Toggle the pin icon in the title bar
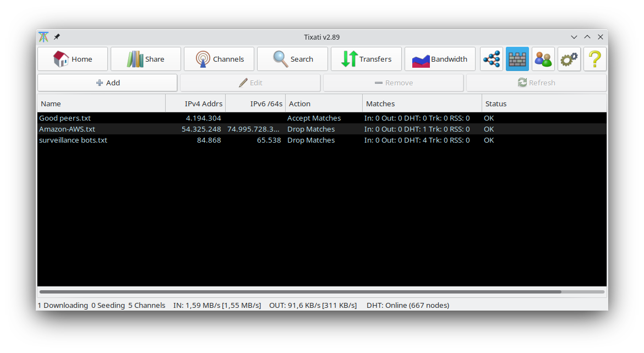The width and height of the screenshot is (644, 353). tap(57, 37)
